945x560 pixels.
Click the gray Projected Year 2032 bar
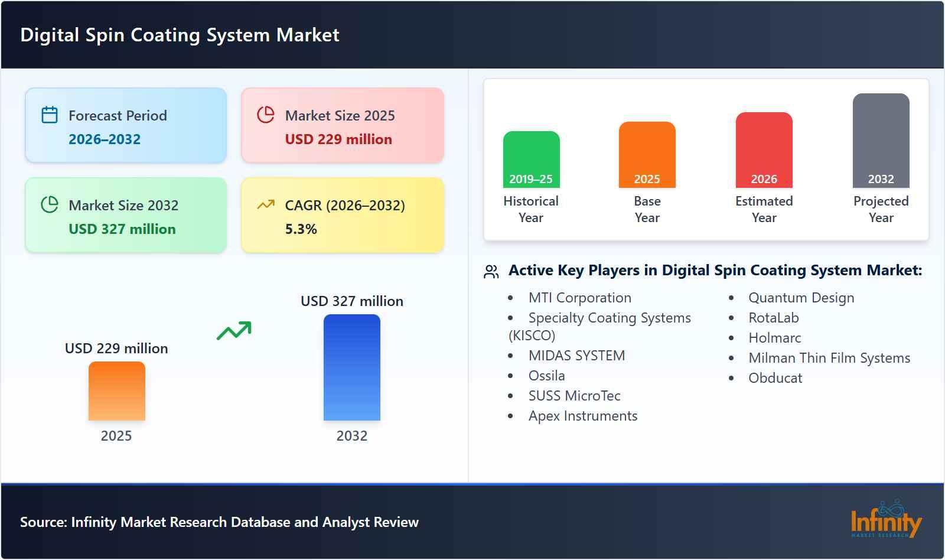[881, 141]
